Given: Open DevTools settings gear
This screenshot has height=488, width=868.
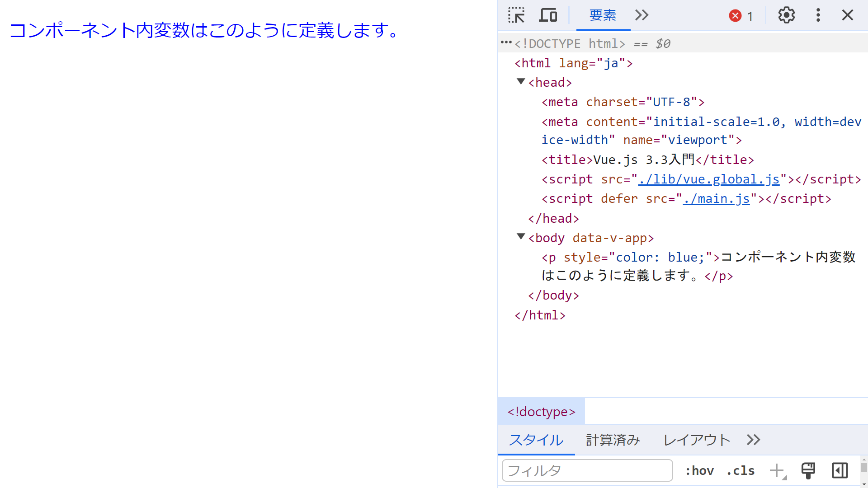Looking at the screenshot, I should (x=786, y=15).
